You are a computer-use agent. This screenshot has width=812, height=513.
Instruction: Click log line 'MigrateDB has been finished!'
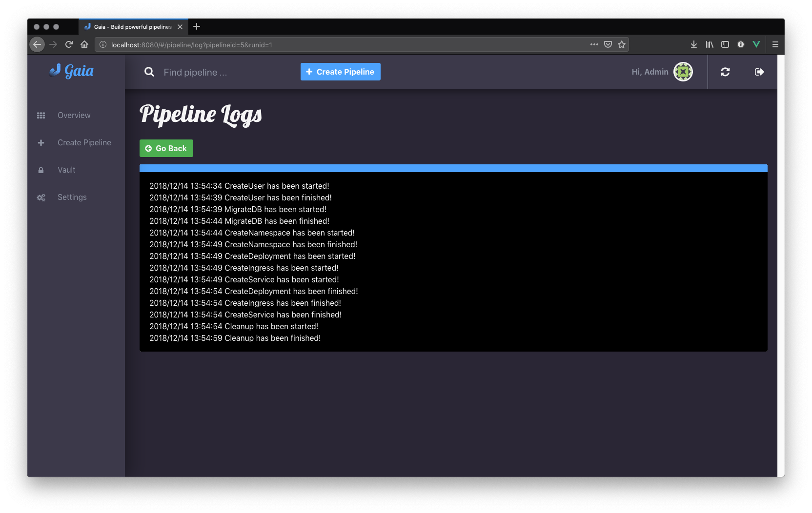pos(239,221)
